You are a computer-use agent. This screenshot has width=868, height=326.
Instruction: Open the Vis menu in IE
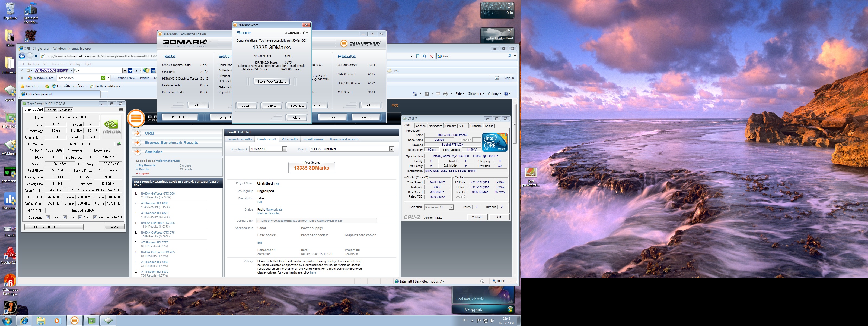tap(45, 64)
